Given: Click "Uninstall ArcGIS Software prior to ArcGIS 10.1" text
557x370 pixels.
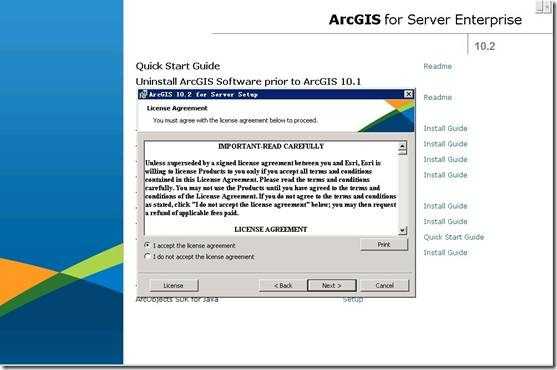Looking at the screenshot, I should pyautogui.click(x=248, y=82).
